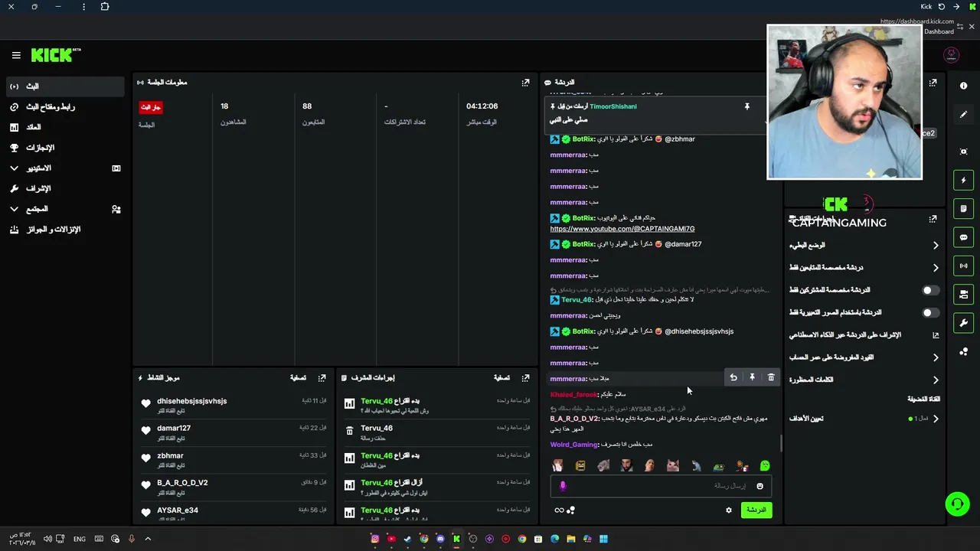Insert the green Kick blob emote
This screenshot has height=551, width=980.
(765, 465)
